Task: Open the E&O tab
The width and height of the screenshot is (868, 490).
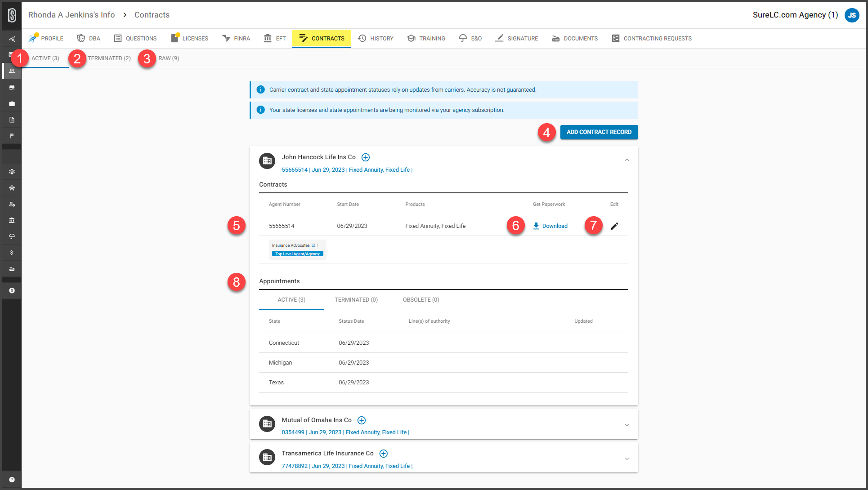Action: pos(470,39)
